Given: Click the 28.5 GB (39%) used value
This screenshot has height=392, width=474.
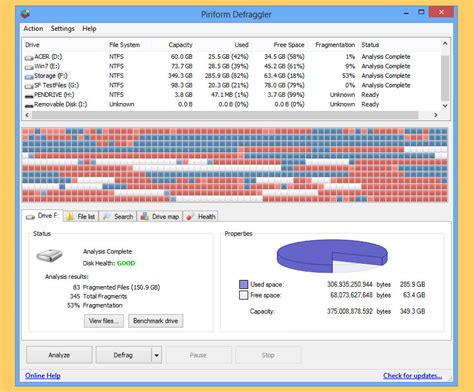Looking at the screenshot, I should point(228,66).
